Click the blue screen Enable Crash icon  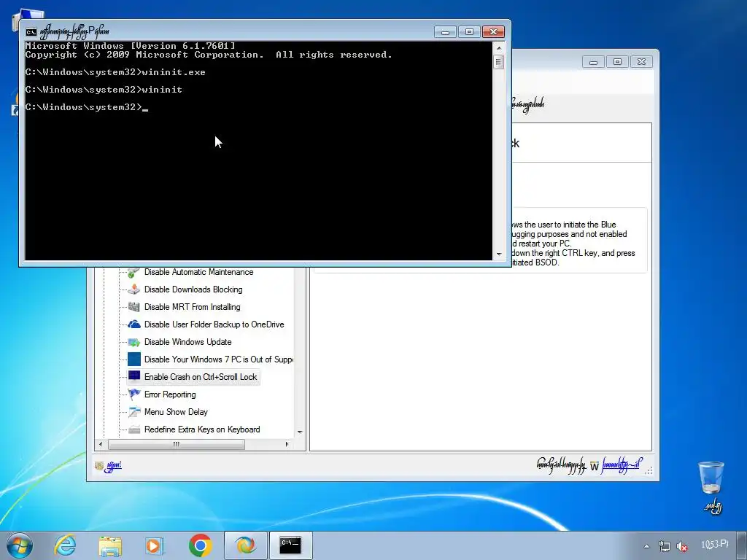pyautogui.click(x=134, y=377)
